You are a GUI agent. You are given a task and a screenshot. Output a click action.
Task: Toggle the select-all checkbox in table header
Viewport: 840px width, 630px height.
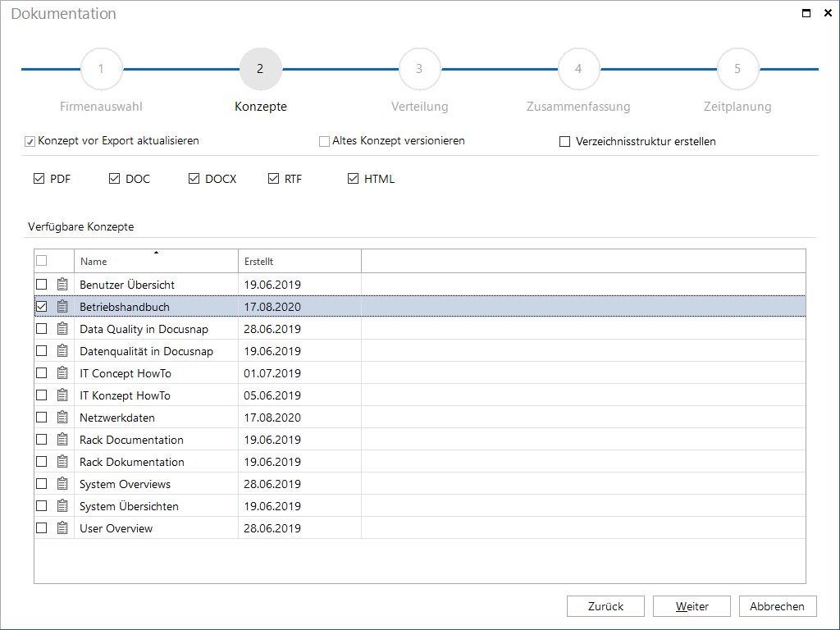(x=41, y=261)
